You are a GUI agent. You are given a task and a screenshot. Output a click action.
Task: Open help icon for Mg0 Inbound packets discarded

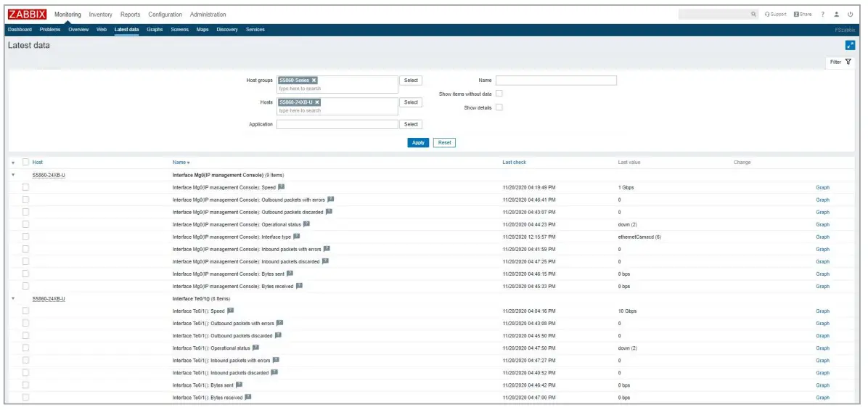click(325, 261)
